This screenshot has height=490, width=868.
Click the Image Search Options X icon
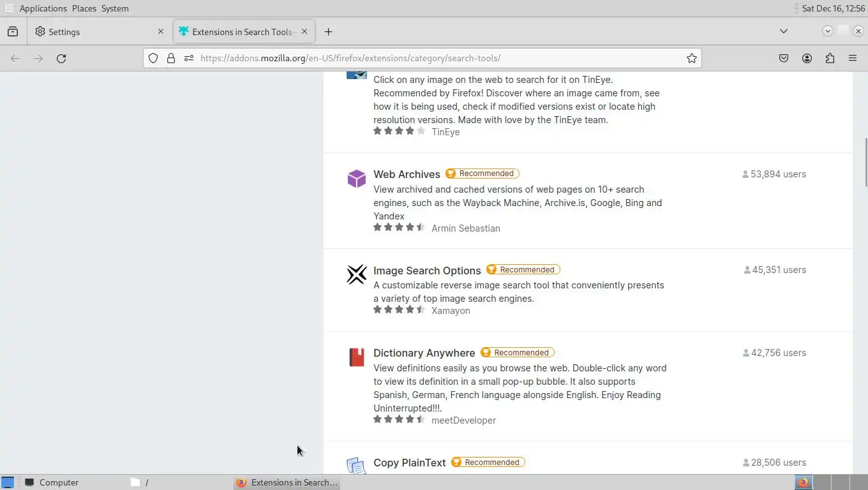[x=357, y=274]
